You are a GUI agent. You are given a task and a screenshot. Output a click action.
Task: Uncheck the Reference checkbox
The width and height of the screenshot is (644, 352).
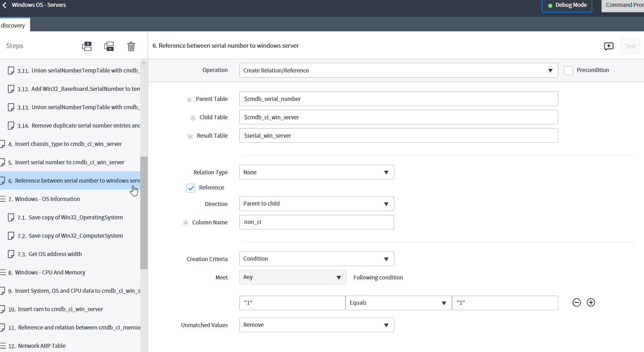tap(191, 188)
